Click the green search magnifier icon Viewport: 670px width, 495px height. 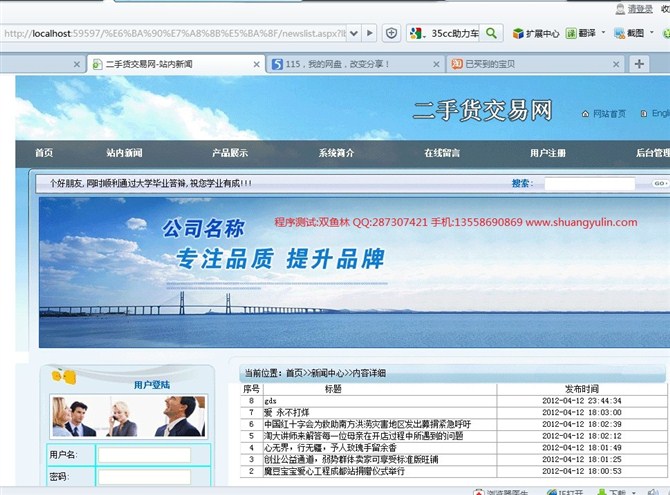491,33
